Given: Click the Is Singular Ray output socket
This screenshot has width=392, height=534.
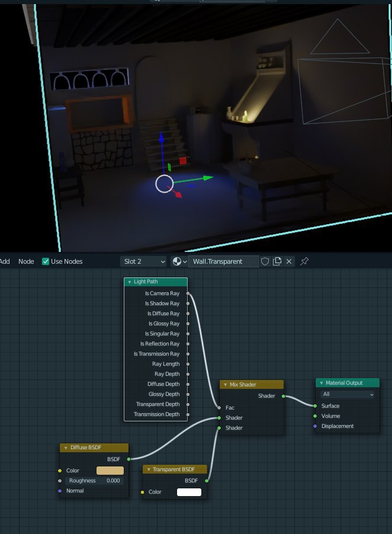Looking at the screenshot, I should (188, 334).
